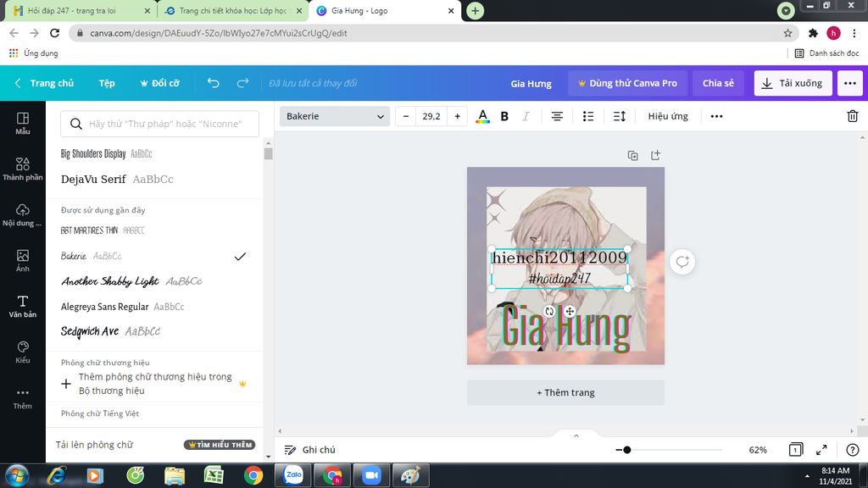Screen dimensions: 868x488
Task: Open the Văn bản text panel
Action: click(x=23, y=306)
